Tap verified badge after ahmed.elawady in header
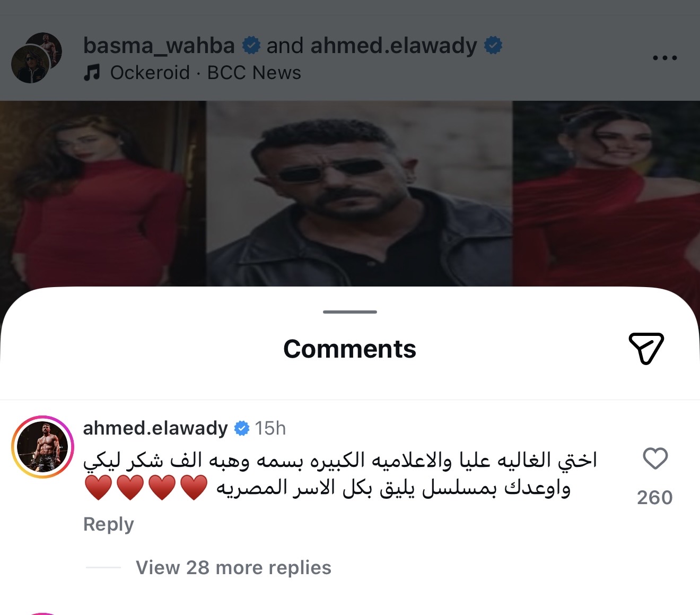 (x=493, y=46)
